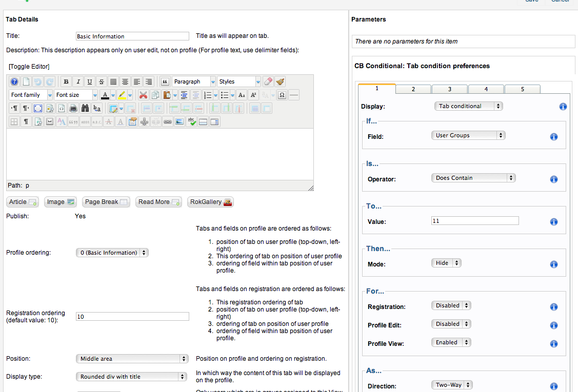Apply bold formatting
Viewport: 578px width, 392px height.
coord(66,81)
